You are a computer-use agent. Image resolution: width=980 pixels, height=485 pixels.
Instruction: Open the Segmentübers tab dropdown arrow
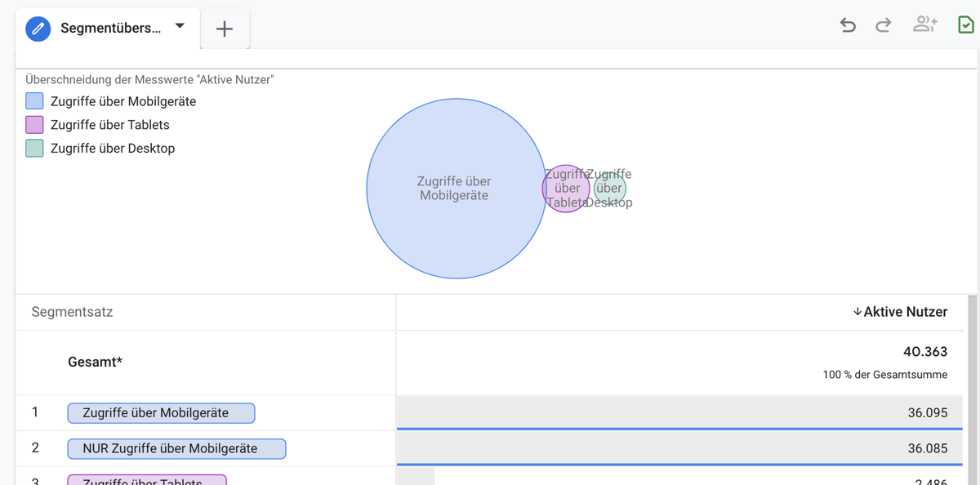(180, 28)
